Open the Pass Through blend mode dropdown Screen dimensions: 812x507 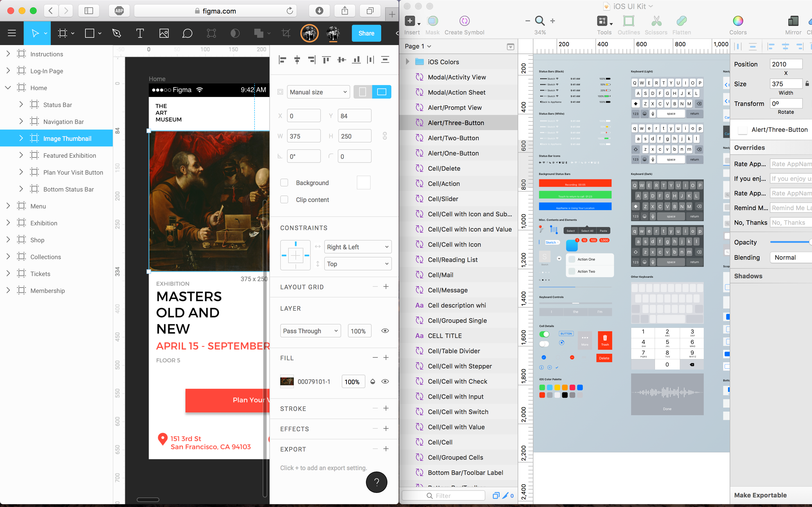coord(310,331)
